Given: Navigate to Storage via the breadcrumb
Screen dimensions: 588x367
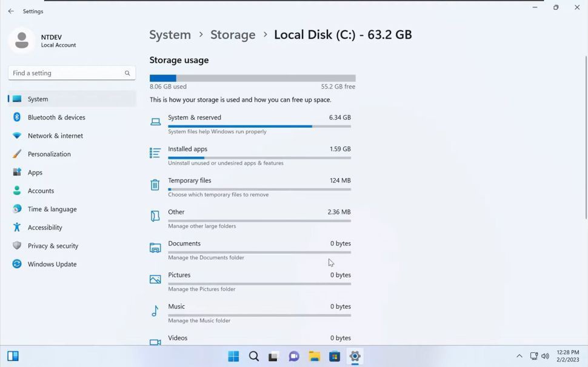Looking at the screenshot, I should tap(233, 35).
